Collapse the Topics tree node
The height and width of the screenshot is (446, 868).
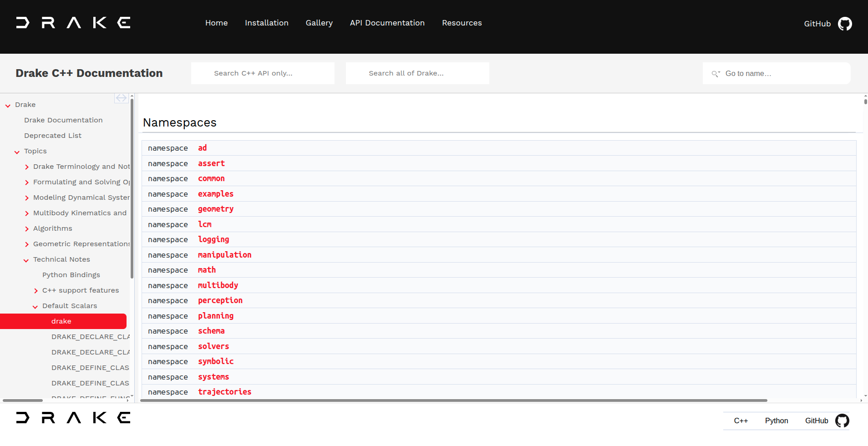coord(17,152)
